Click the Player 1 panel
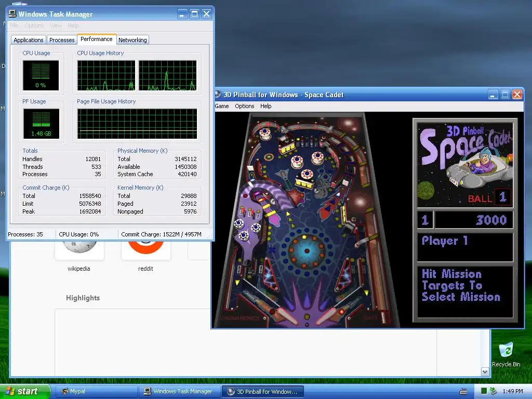532x399 pixels. (465, 247)
